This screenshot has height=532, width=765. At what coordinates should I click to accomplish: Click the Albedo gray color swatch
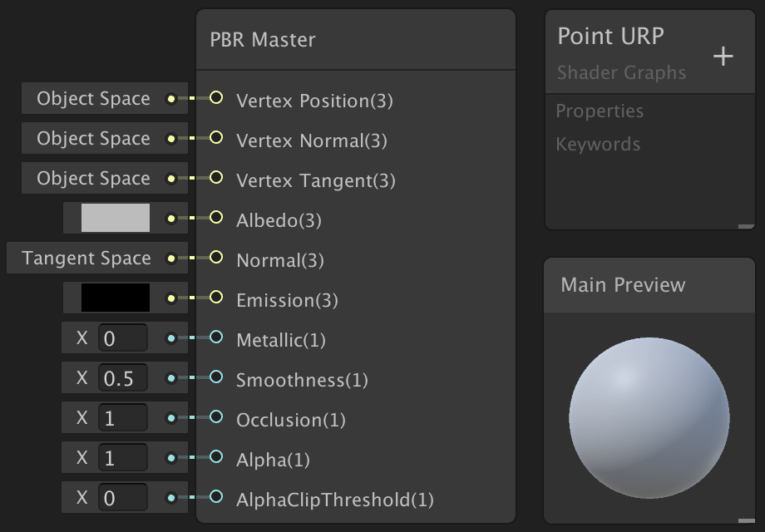(116, 218)
